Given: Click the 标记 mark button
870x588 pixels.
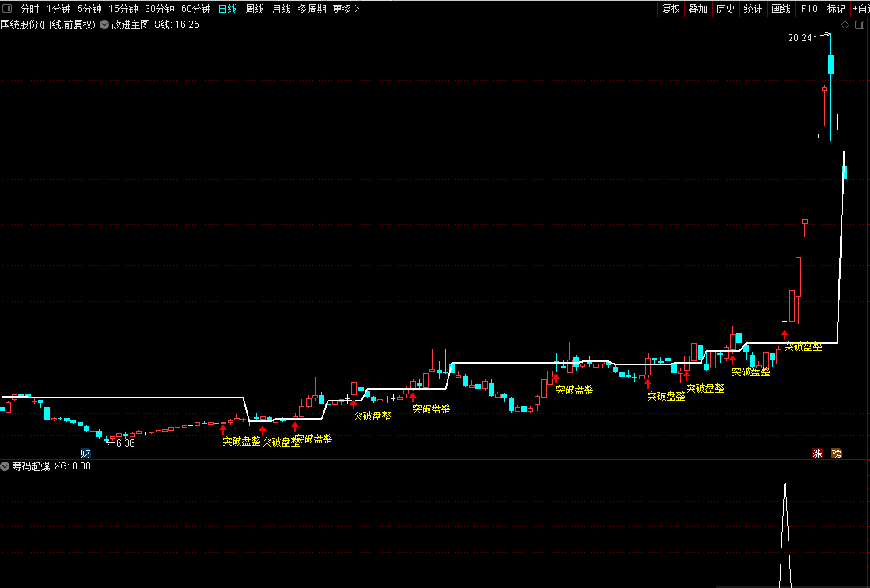Looking at the screenshot, I should click(x=836, y=9).
